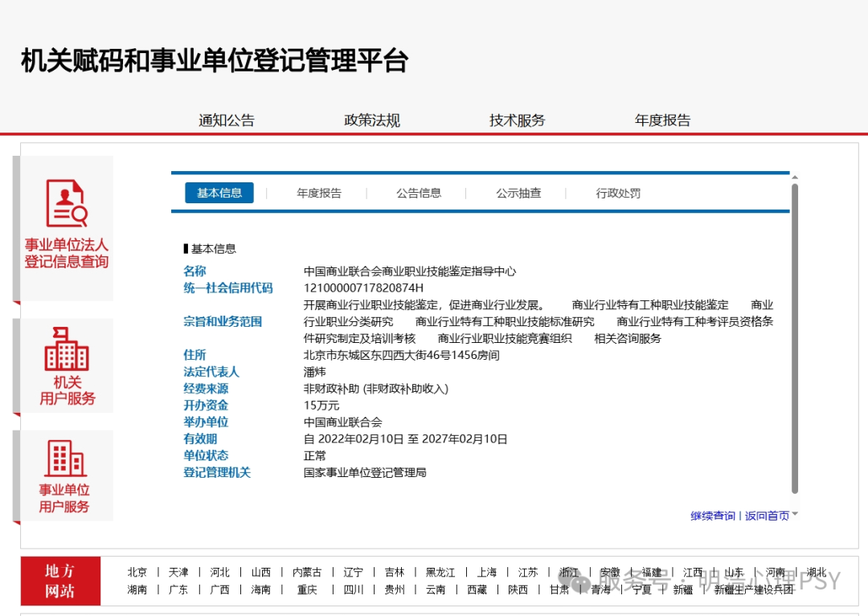This screenshot has height=616, width=868.
Task: Click the 返回首页 link
Action: pos(767,516)
